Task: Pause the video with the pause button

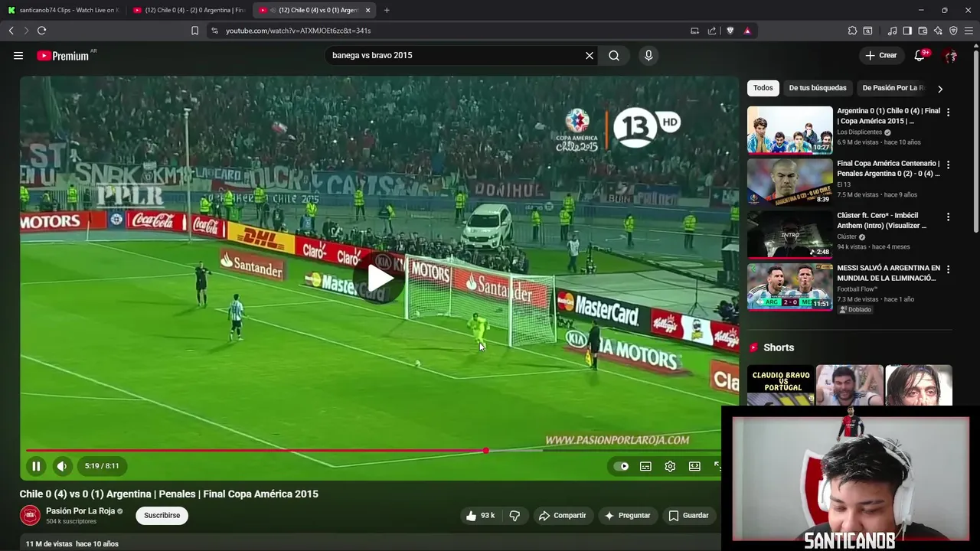Action: click(x=36, y=466)
